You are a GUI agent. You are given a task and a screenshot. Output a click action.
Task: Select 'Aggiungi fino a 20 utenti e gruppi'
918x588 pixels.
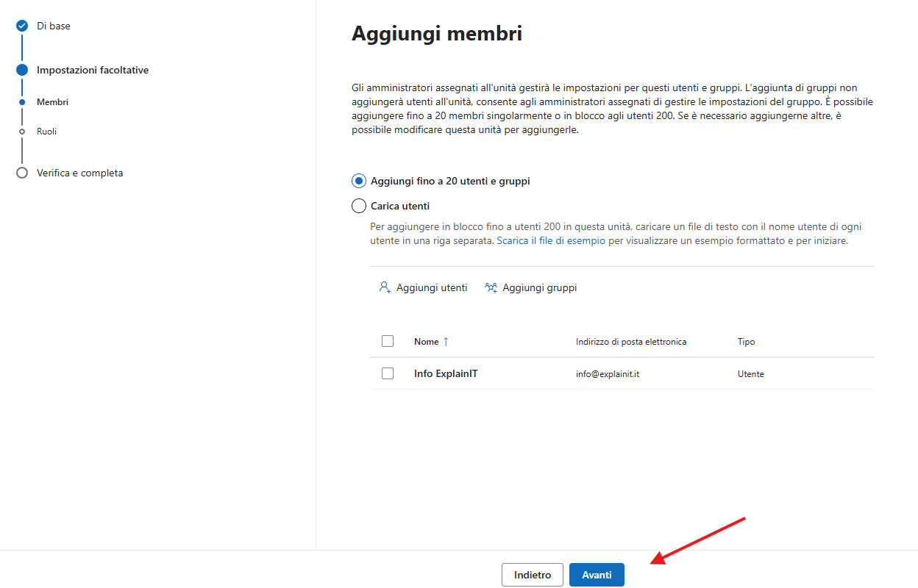359,181
